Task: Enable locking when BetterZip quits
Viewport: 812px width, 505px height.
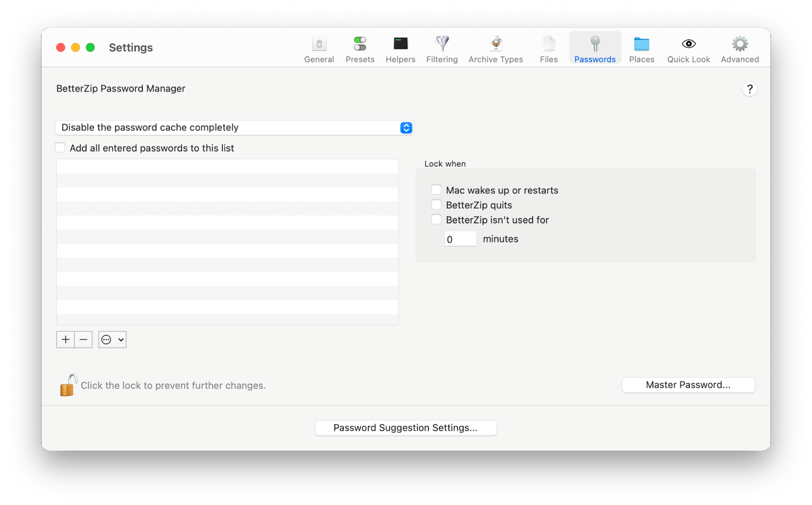Action: point(436,204)
